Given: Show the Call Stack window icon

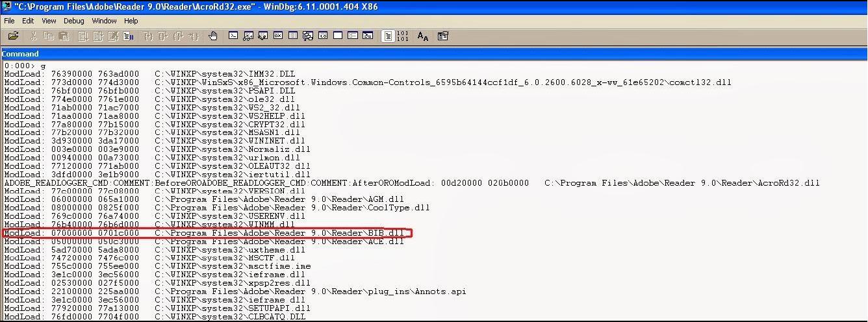Looking at the screenshot, I should click(308, 36).
